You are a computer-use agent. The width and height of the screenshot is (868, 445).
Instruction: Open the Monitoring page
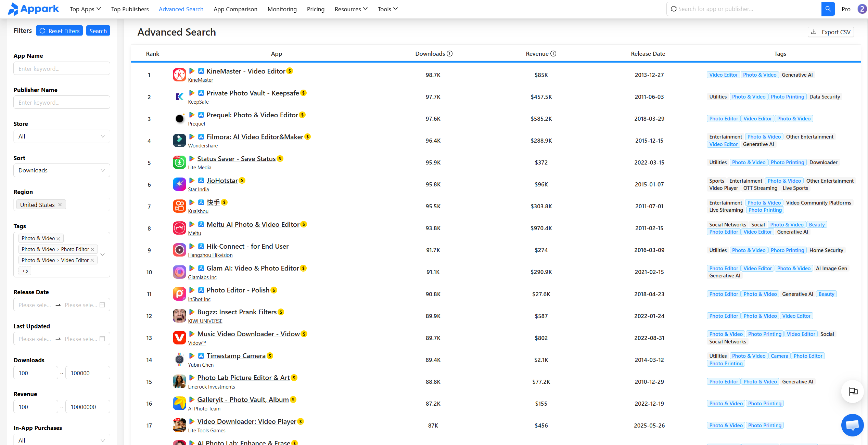pyautogui.click(x=282, y=9)
